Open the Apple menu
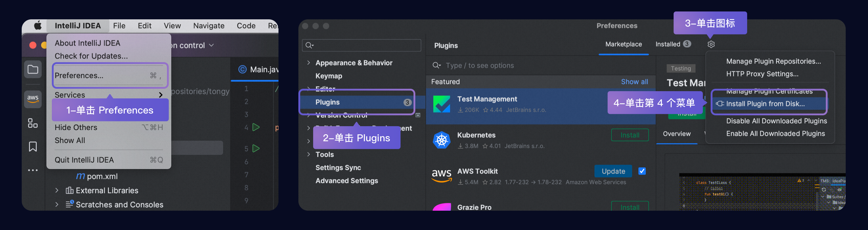 tap(38, 26)
